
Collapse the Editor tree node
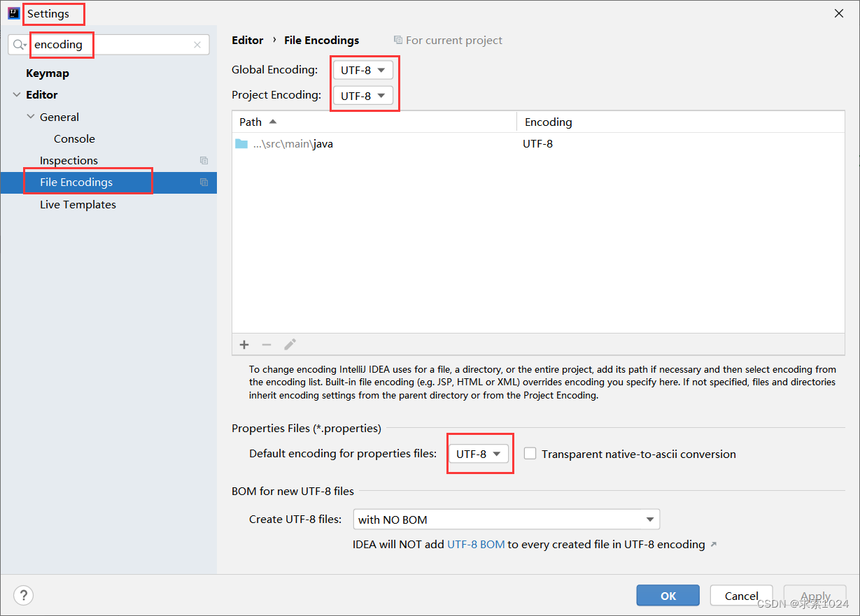pos(17,94)
